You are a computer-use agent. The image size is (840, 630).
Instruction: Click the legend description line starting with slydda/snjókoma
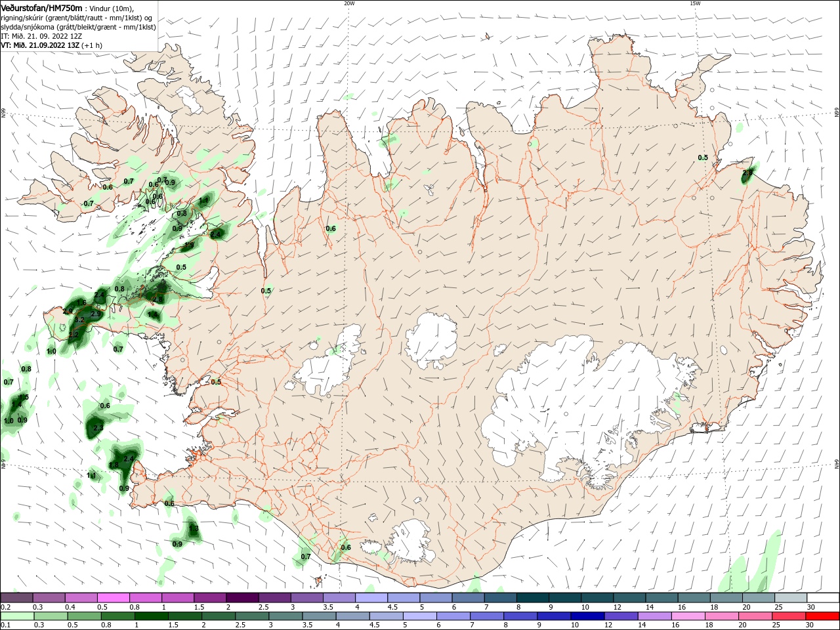tap(78, 27)
